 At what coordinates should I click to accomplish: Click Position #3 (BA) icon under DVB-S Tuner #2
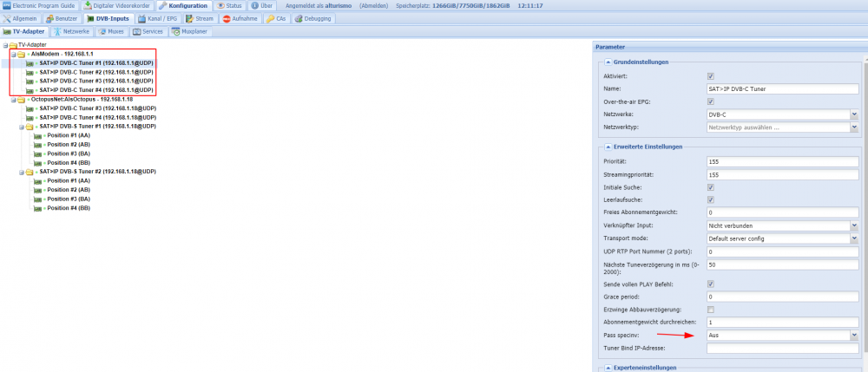(x=37, y=199)
